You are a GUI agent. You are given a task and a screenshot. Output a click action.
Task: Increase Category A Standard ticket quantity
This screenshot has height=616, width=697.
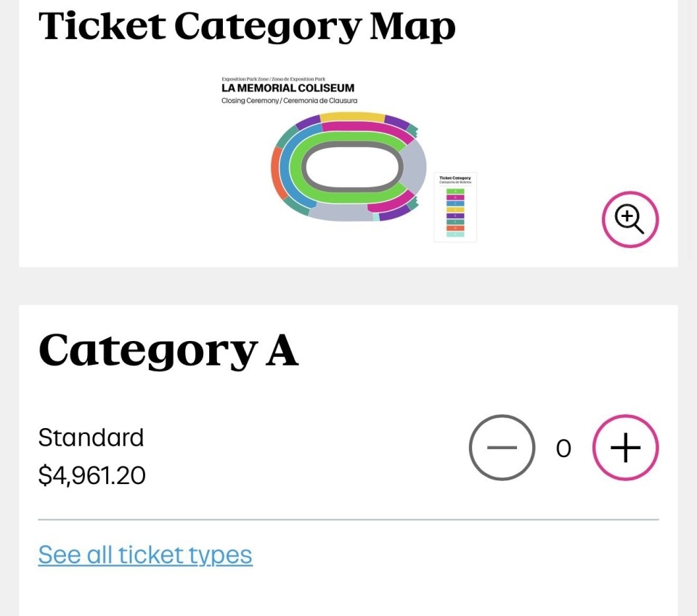(x=625, y=448)
